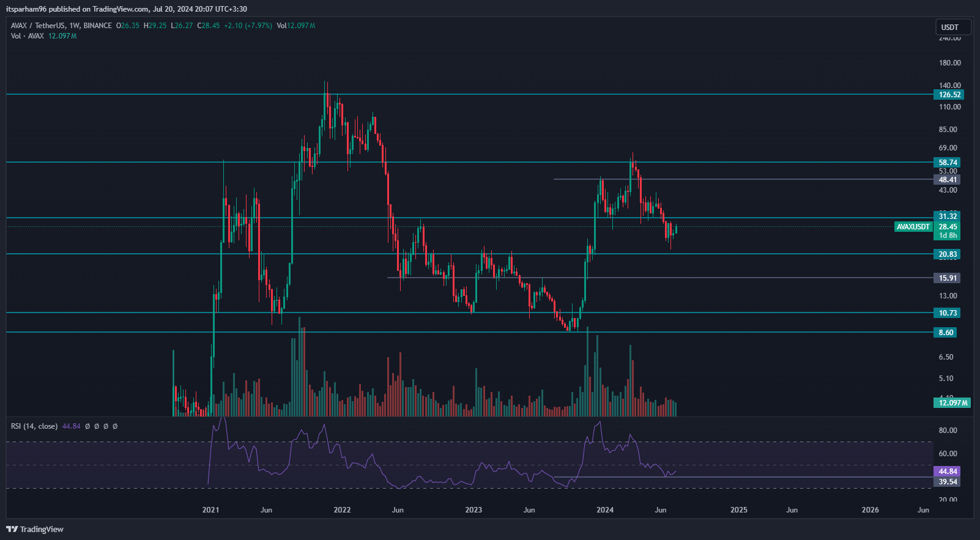Click the 85.00 price axis tick
The width and height of the screenshot is (980, 540).
[948, 130]
